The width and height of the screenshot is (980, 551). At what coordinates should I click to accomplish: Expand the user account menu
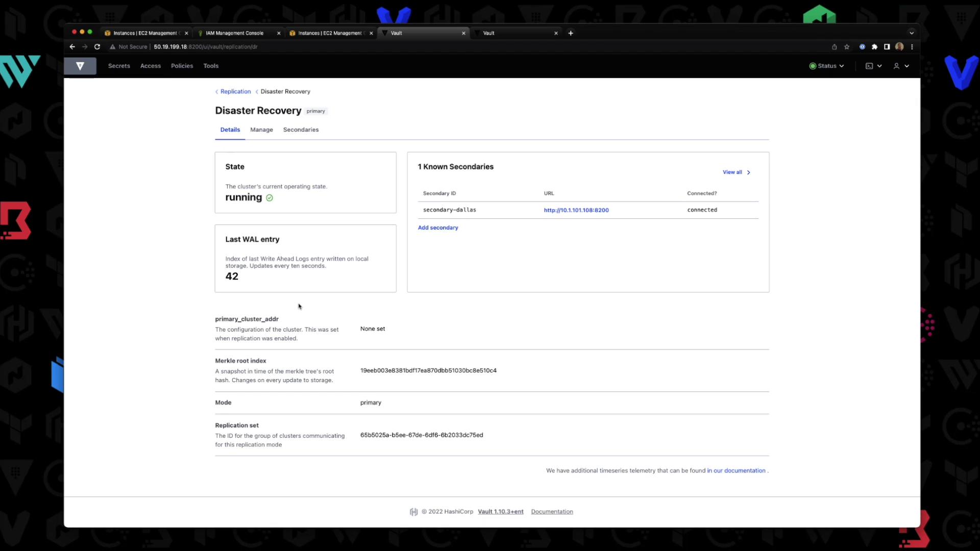tap(901, 66)
